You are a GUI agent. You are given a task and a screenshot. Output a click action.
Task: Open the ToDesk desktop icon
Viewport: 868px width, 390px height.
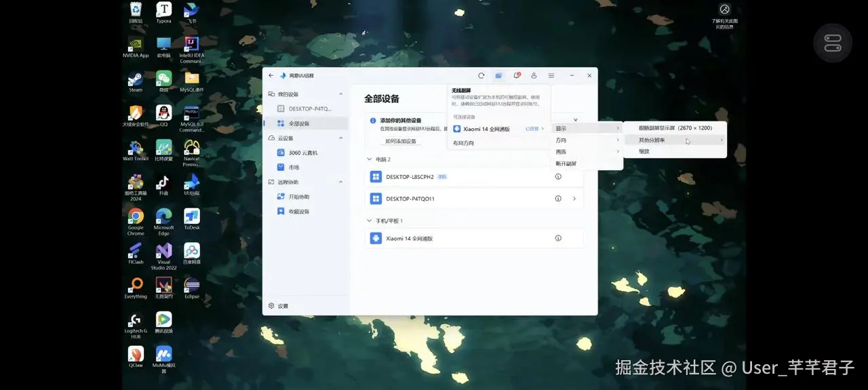tap(192, 219)
